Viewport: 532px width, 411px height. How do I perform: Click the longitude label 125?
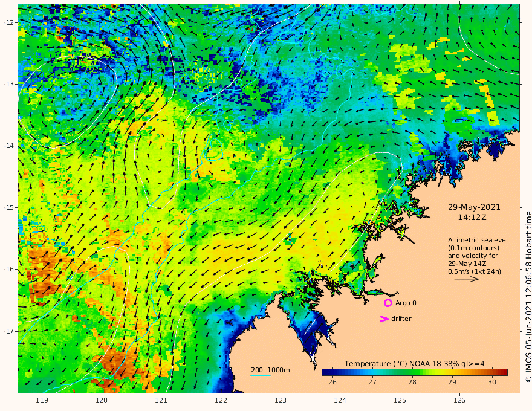(400, 401)
